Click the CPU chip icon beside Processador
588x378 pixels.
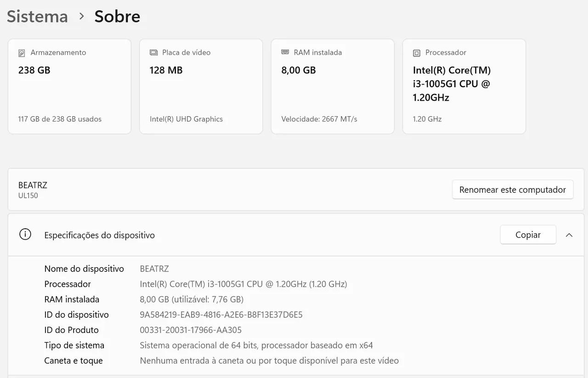click(417, 53)
